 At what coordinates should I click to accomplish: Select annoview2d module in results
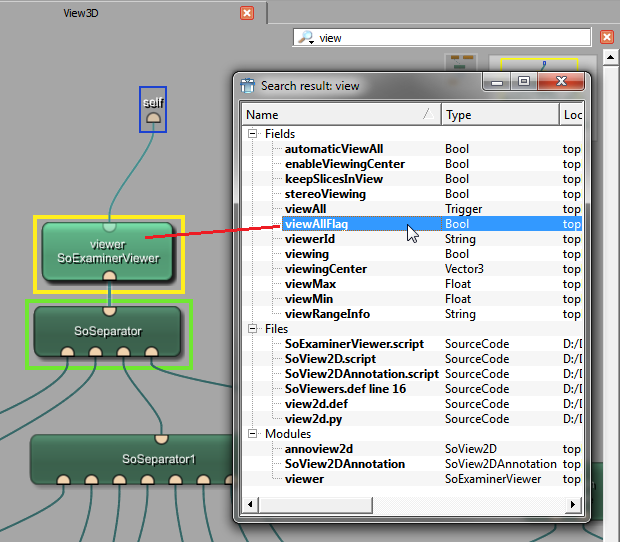(x=318, y=449)
